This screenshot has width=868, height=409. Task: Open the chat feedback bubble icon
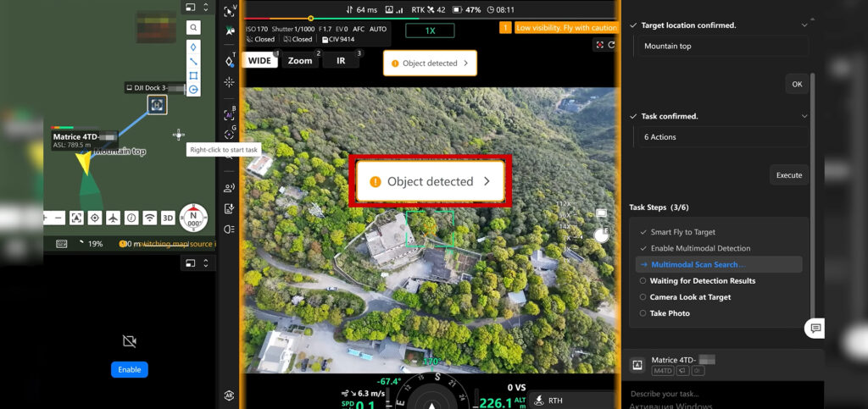click(815, 329)
